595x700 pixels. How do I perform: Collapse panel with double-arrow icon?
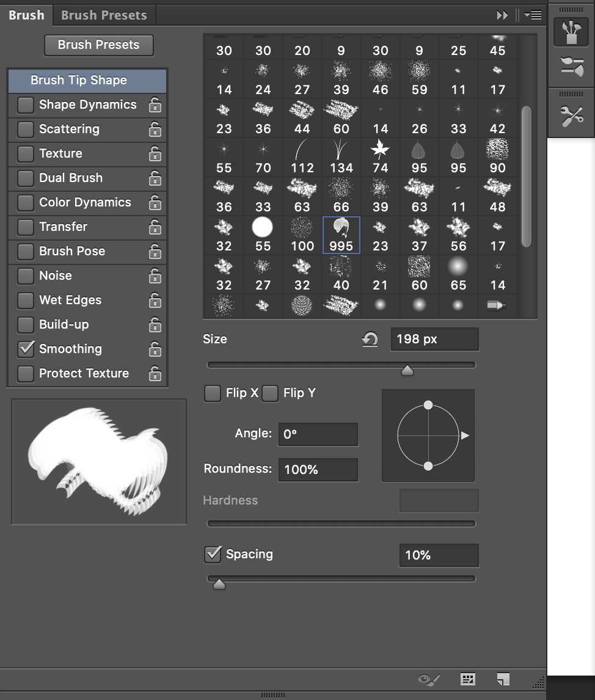[502, 15]
